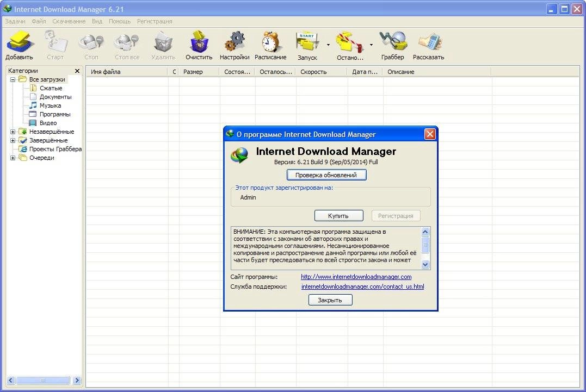586x392 pixels.
Task: Sort by the Скорость column header
Action: pos(322,72)
